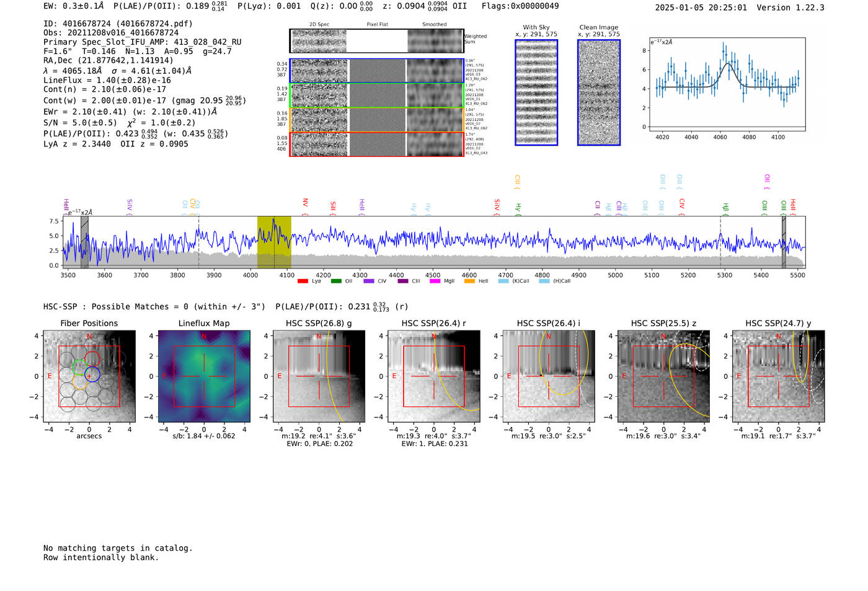Click the 2D Spec column header

[319, 25]
